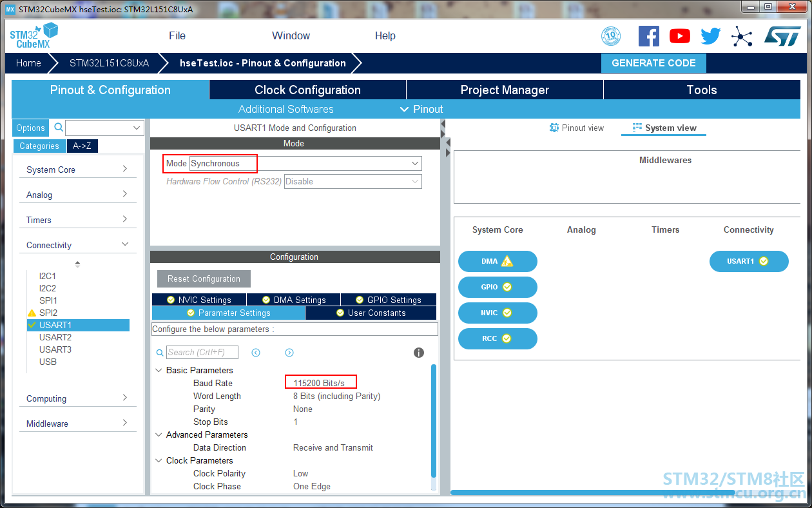Open the Pinout dropdown menu
This screenshot has height=508, width=812.
tap(421, 109)
